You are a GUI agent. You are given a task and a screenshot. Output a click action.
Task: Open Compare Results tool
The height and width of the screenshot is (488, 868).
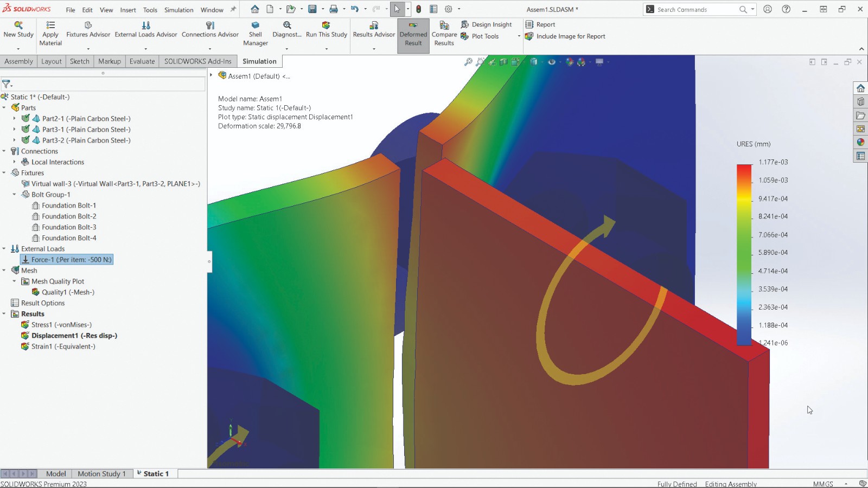(444, 25)
